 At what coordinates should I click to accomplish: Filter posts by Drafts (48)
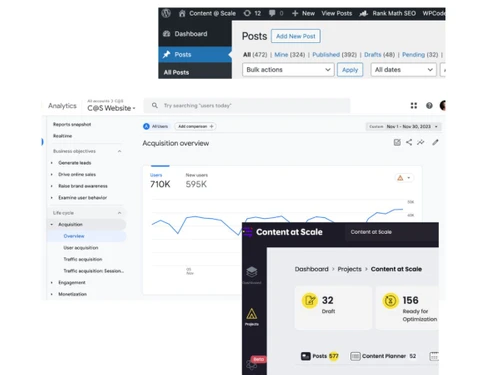pyautogui.click(x=379, y=55)
